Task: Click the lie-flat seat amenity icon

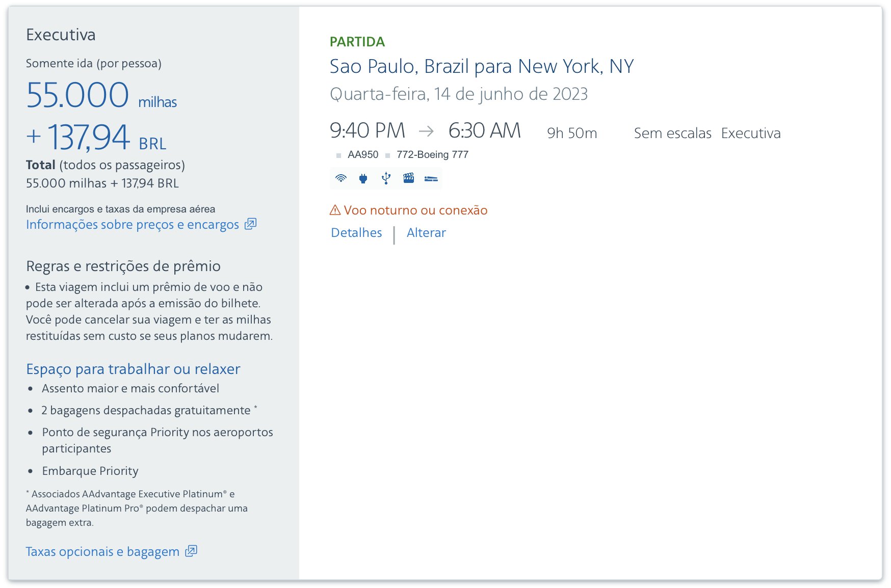Action: tap(431, 178)
